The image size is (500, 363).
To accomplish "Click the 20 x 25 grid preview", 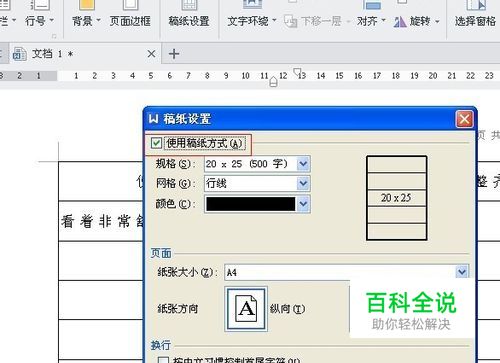I will point(396,198).
